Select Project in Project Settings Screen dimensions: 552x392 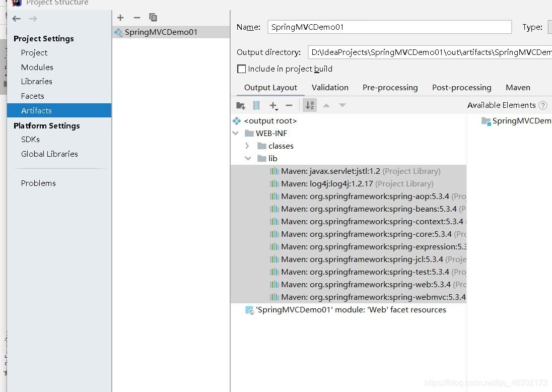click(34, 53)
